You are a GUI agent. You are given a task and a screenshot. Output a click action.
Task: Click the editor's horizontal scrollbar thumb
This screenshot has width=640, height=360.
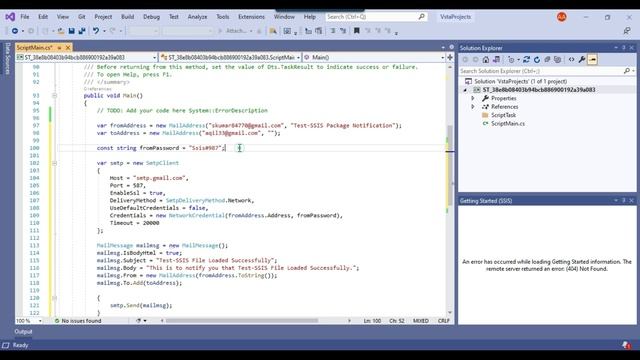click(242, 321)
